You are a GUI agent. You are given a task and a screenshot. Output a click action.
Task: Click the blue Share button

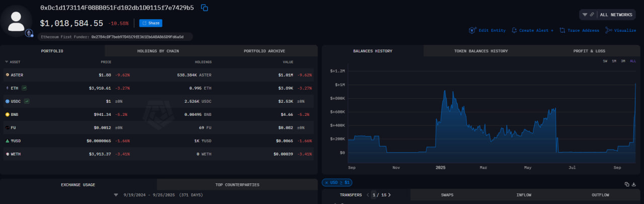point(150,23)
